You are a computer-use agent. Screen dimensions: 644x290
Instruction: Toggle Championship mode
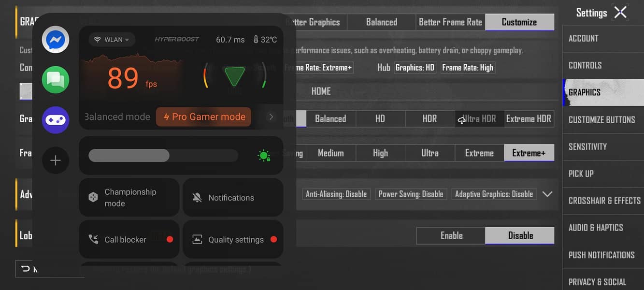pyautogui.click(x=129, y=197)
